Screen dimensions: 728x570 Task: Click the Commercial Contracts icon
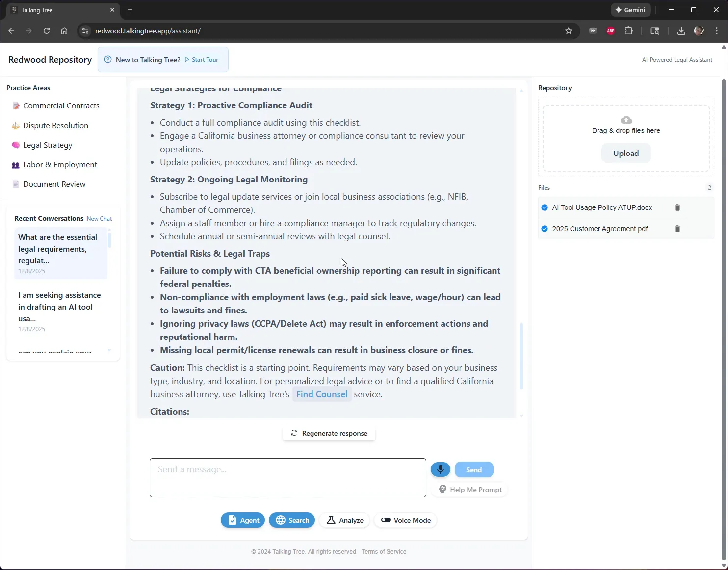[16, 106]
